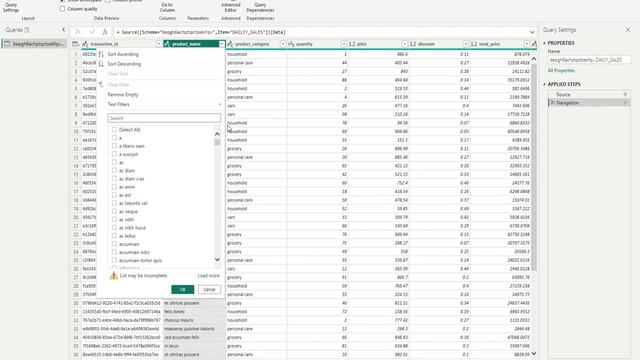Screen dimensions: 640x360
Task: Select the query in the Queries pane
Action: tap(34, 44)
